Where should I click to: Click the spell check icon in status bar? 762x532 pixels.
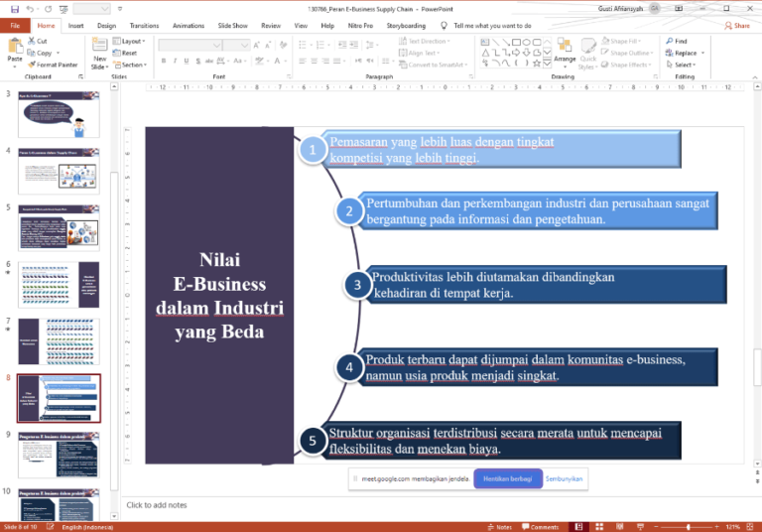pyautogui.click(x=50, y=527)
